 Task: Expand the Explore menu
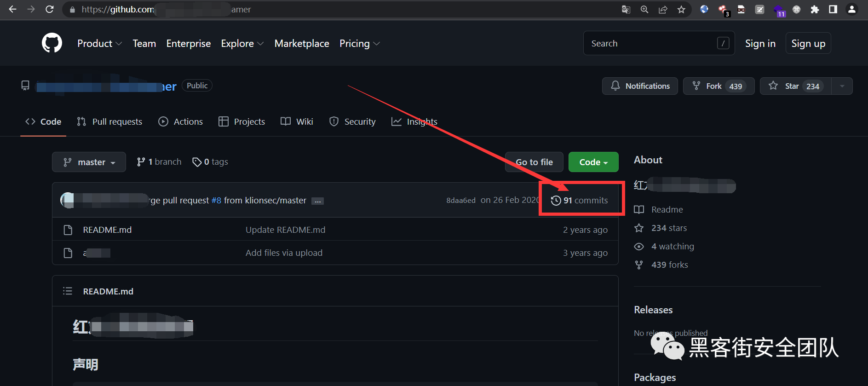pyautogui.click(x=242, y=43)
